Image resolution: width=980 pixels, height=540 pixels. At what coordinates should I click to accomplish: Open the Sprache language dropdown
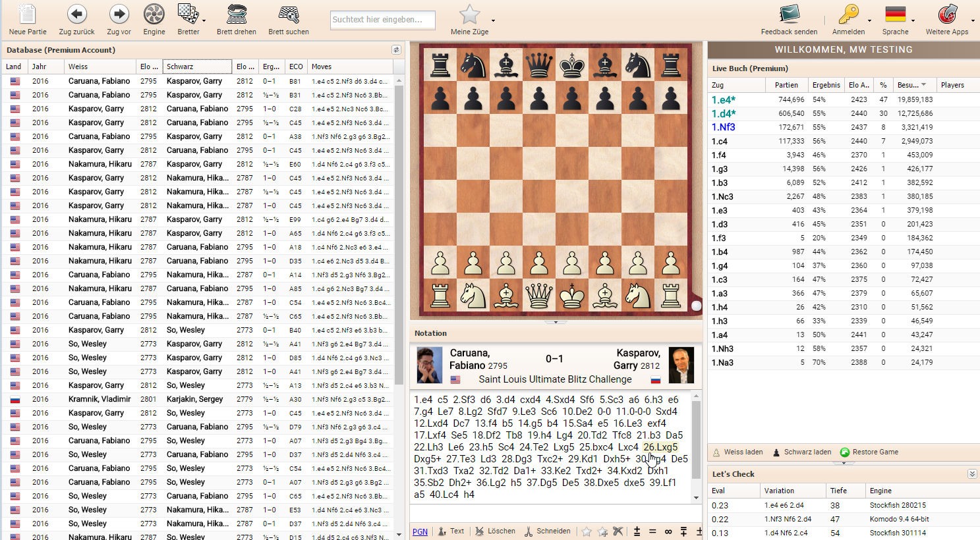click(912, 20)
